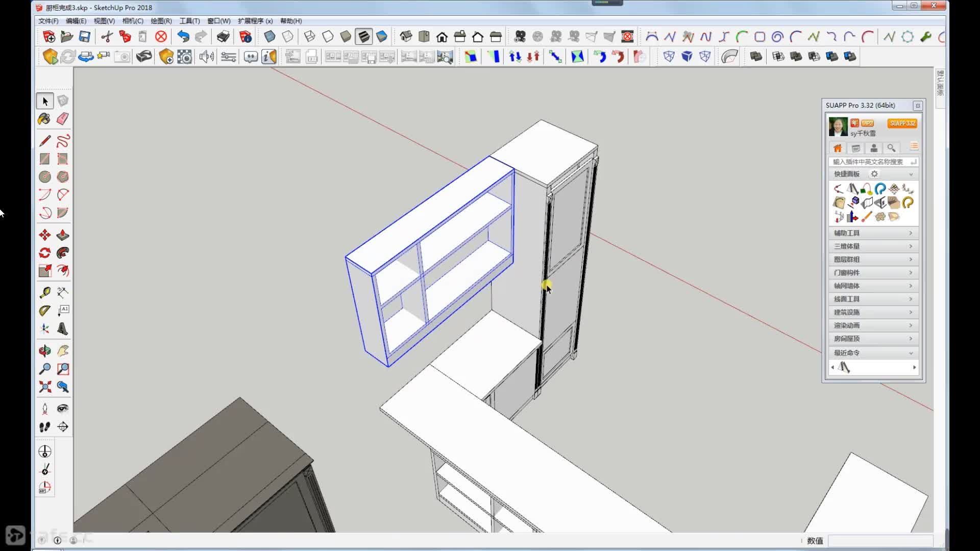The height and width of the screenshot is (551, 980).
Task: Open the 相机(C) menu
Action: click(x=133, y=21)
